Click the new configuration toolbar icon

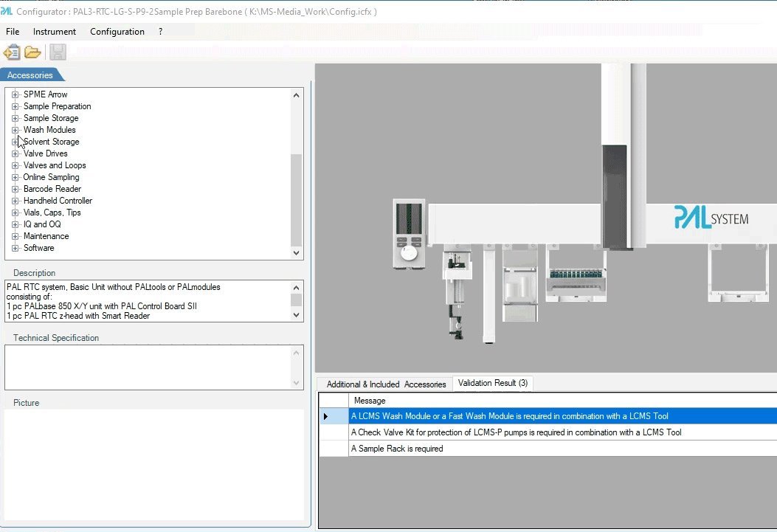[12, 52]
